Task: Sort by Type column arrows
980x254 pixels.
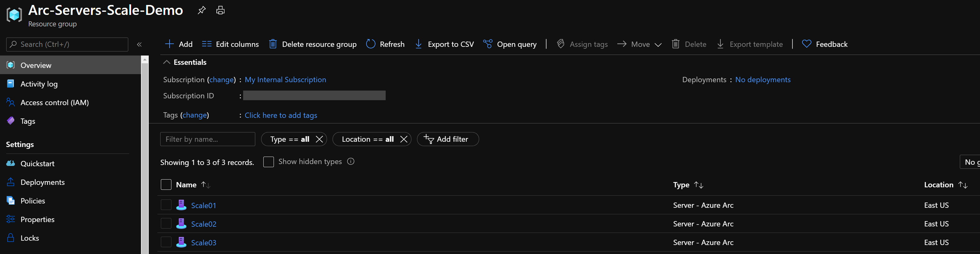Action: 698,185
